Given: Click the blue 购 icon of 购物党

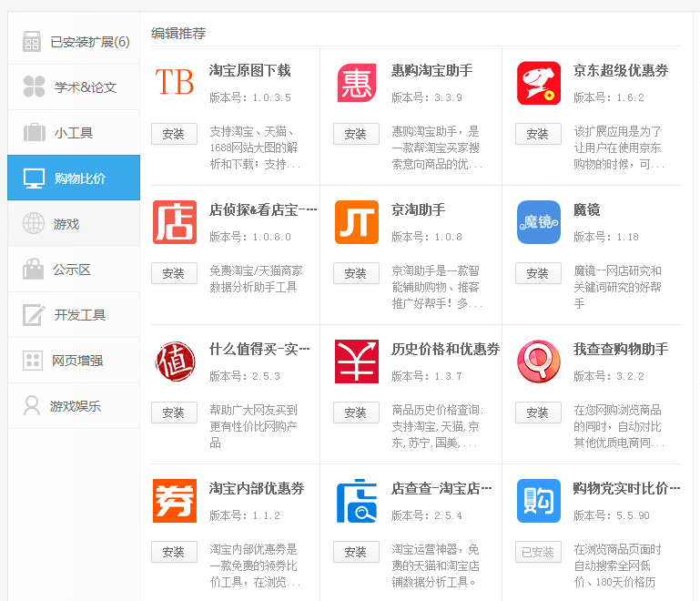Looking at the screenshot, I should [539, 501].
